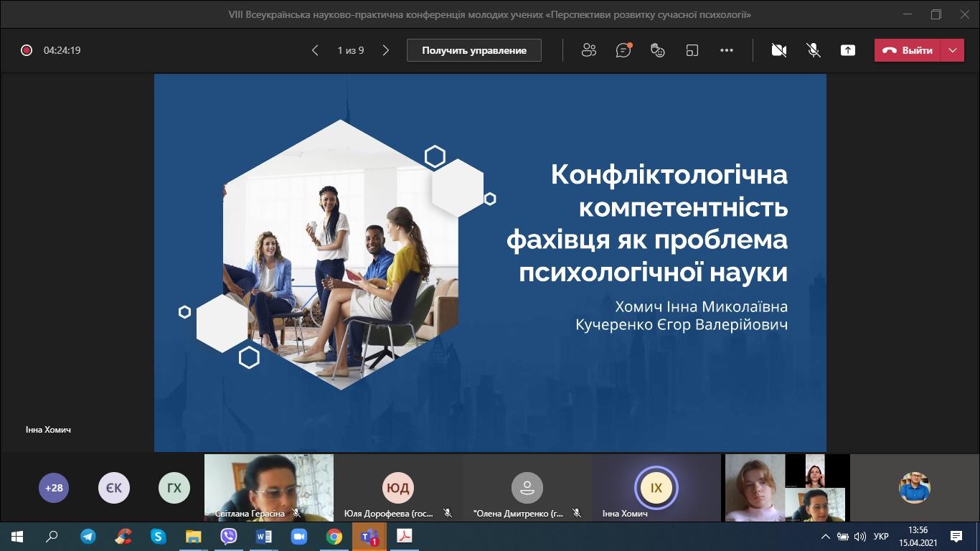
Task: Click the red recording indicator
Action: (27, 50)
